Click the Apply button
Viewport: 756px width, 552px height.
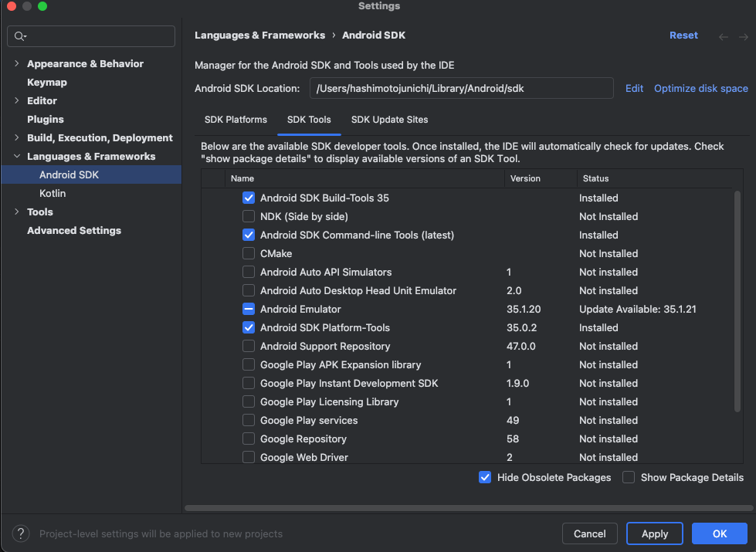click(x=655, y=533)
